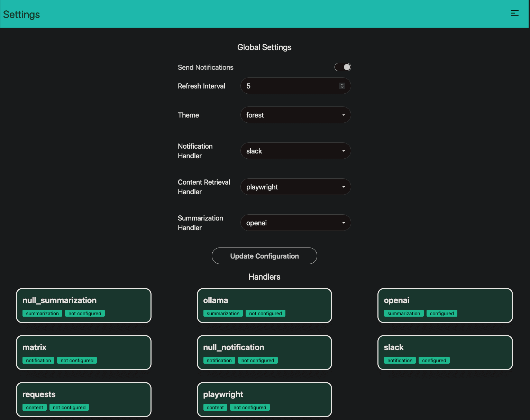Click the Refresh Interval number field
Viewport: 530px width, 420px height.
(x=291, y=86)
